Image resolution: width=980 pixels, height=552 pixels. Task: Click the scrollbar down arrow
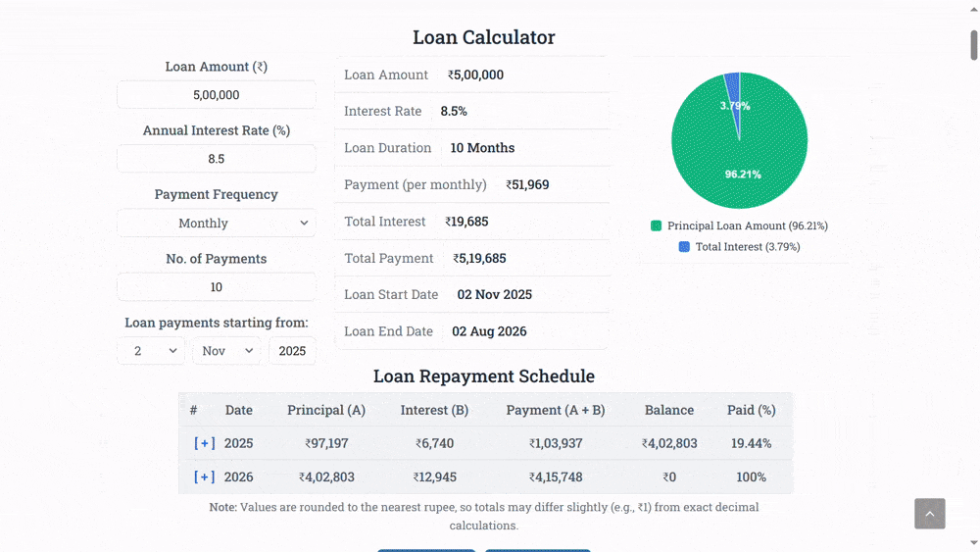974,542
